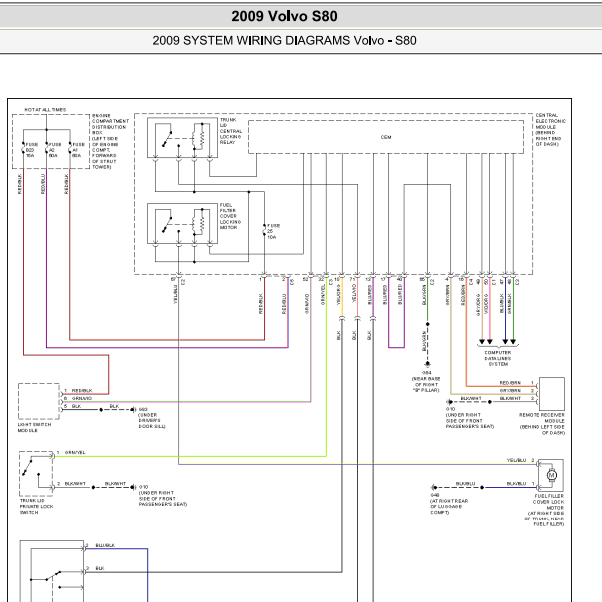This screenshot has width=602, height=602.
Task: Click the switch symbol in fuel cover relay
Action: [167, 225]
